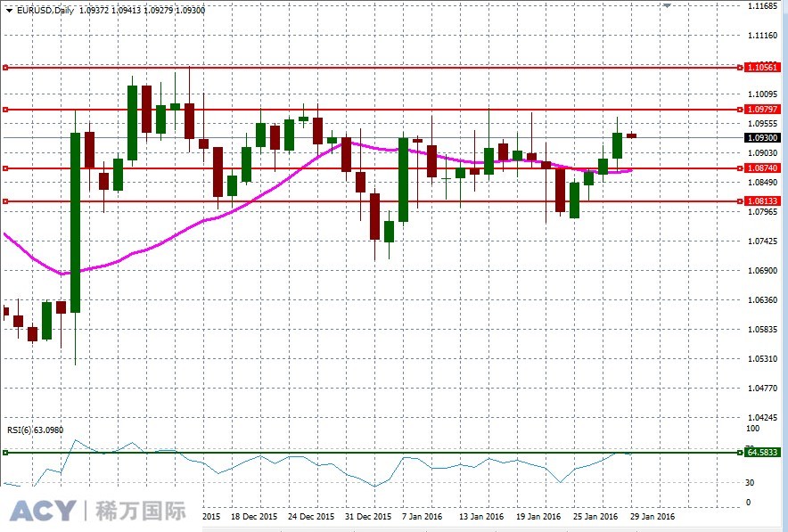This screenshot has width=788, height=532.
Task: Click the latest small red candle at 1.09300
Action: tap(631, 135)
